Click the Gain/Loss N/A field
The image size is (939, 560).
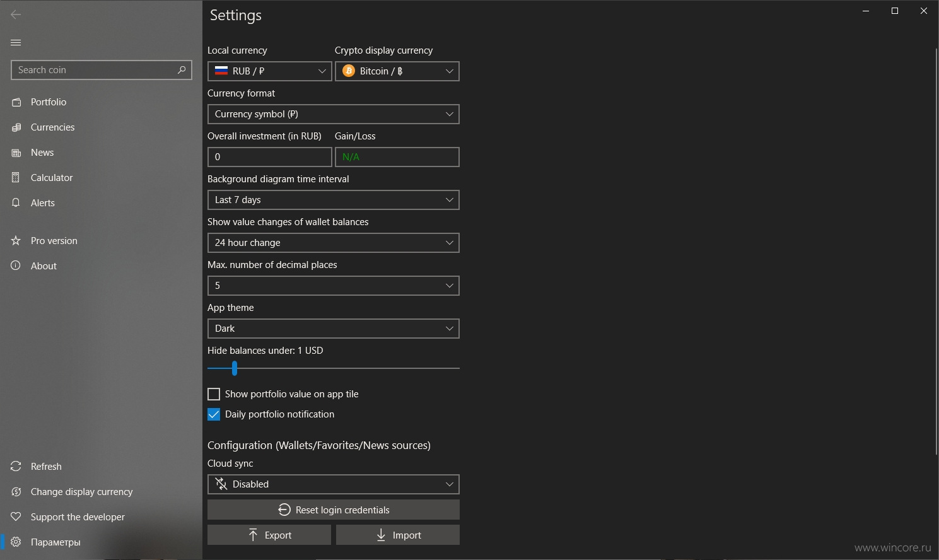point(397,157)
